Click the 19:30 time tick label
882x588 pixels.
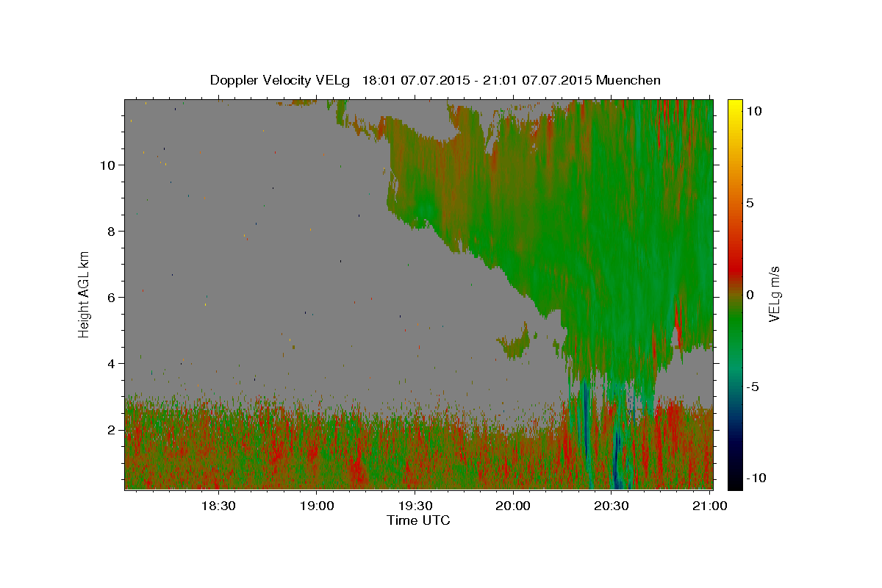click(415, 506)
